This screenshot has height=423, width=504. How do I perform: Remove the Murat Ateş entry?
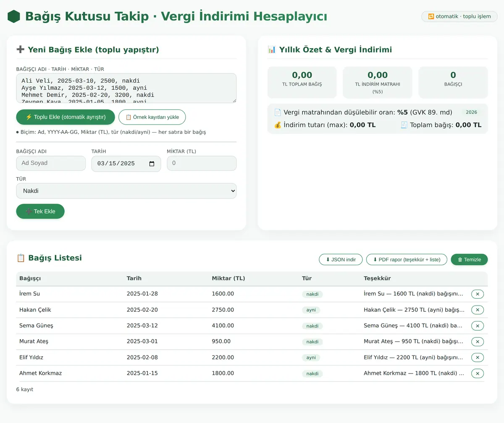pos(478,342)
